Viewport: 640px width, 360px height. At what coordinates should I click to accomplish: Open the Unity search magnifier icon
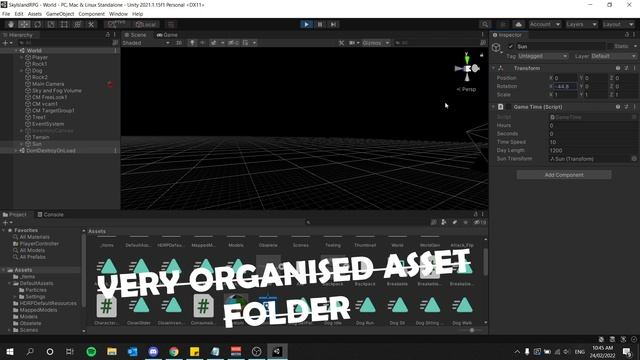(x=484, y=24)
